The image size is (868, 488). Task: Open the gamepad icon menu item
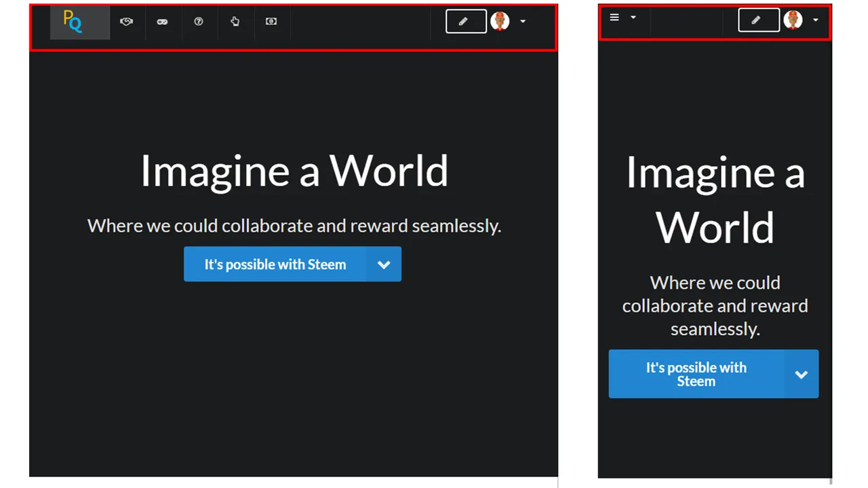[x=162, y=22]
